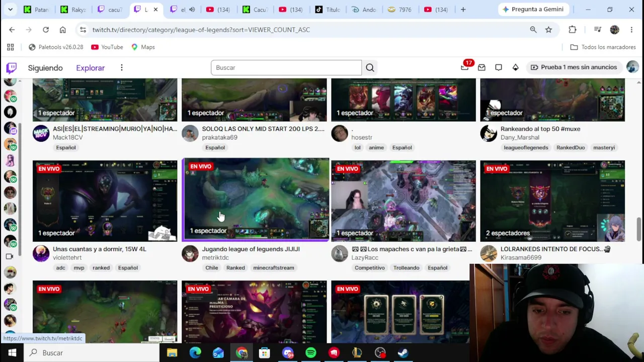Screen dimensions: 644x362
Task: Open the Get Bits diamond icon
Action: [516, 67]
